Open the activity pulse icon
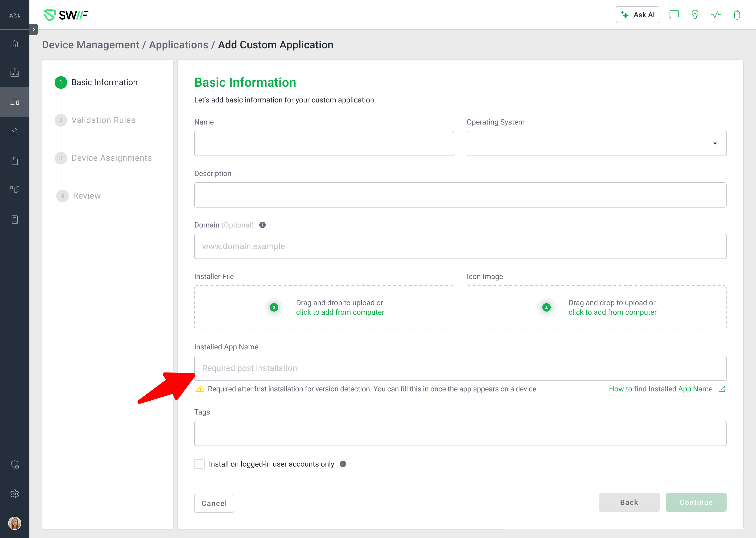 click(x=716, y=15)
